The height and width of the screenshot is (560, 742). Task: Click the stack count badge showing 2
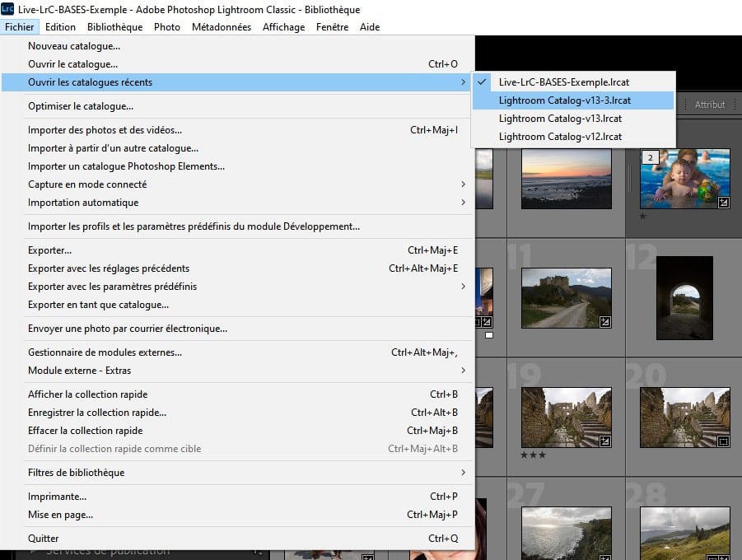click(651, 157)
